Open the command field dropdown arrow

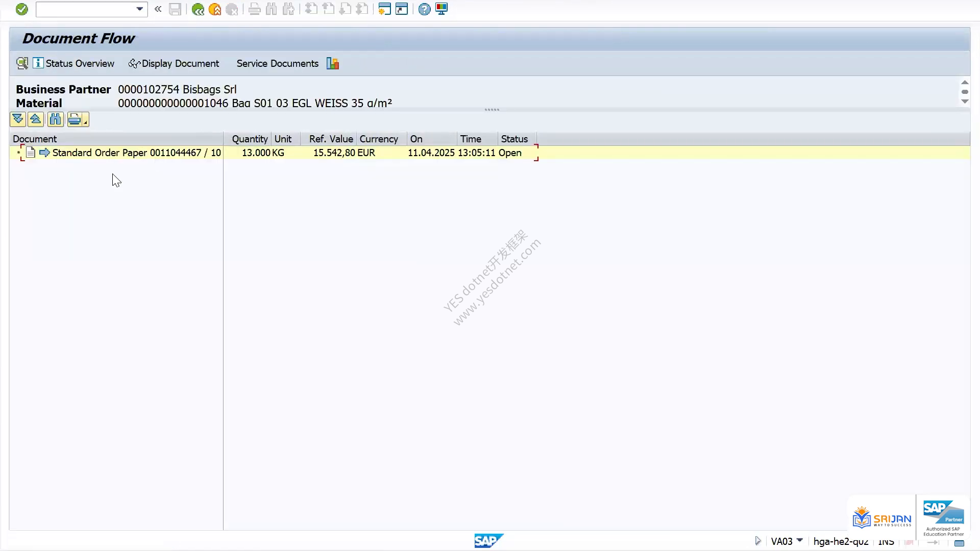pyautogui.click(x=139, y=9)
